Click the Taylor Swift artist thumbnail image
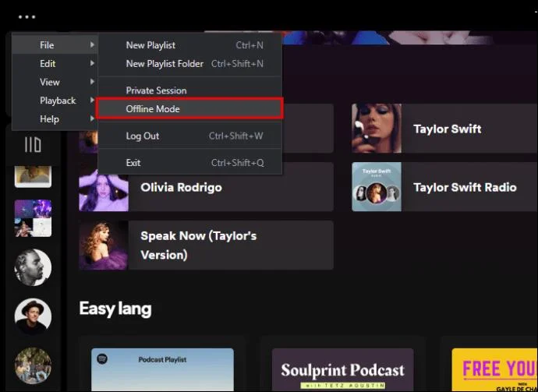The height and width of the screenshot is (392, 538). (377, 129)
